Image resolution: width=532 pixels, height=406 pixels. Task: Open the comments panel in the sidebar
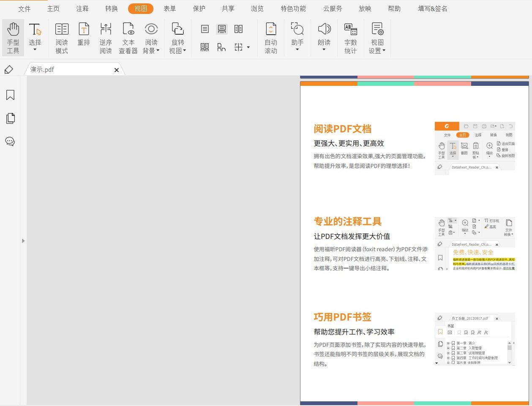pos(10,141)
